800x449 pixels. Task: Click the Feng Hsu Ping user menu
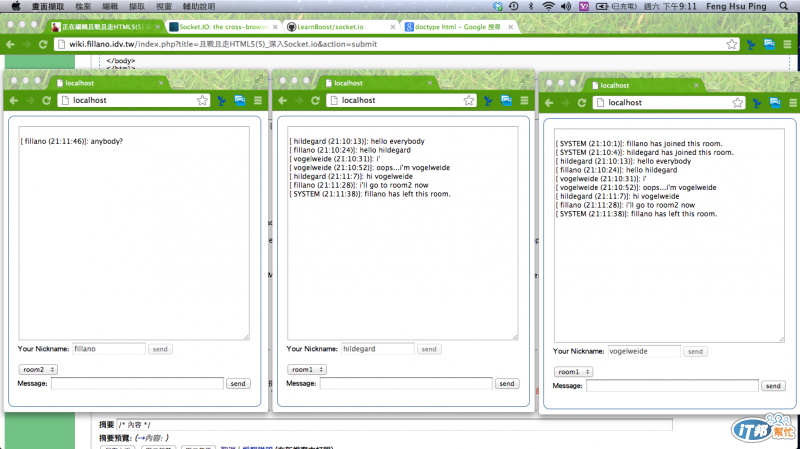pos(736,6)
